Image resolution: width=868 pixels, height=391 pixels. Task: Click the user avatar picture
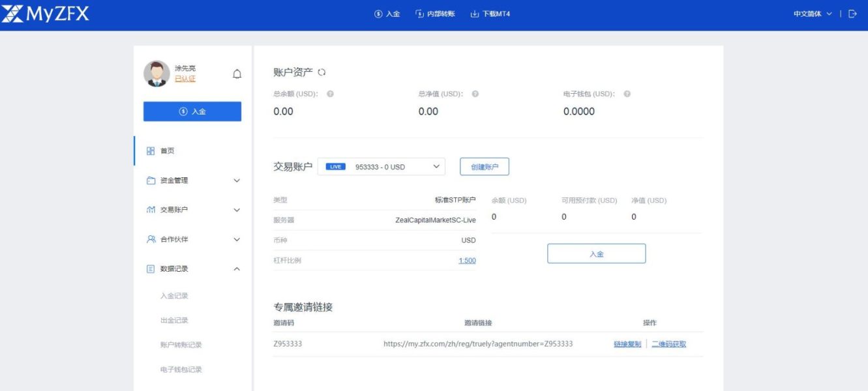tap(157, 74)
